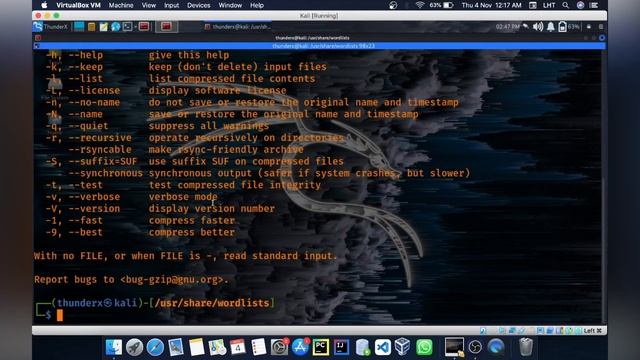This screenshot has height=360, width=640.
Task: Open the file manager in Kali panel
Action: coord(91,27)
